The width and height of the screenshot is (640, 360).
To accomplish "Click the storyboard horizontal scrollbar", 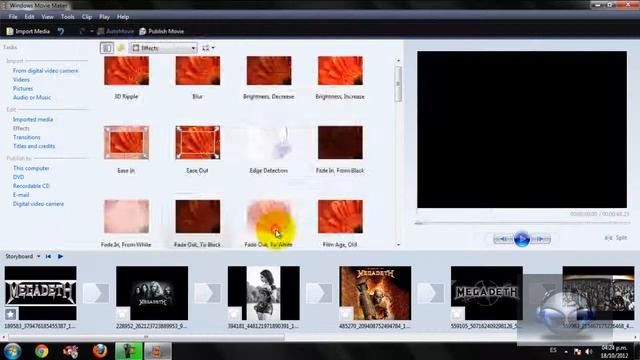I will [146, 337].
